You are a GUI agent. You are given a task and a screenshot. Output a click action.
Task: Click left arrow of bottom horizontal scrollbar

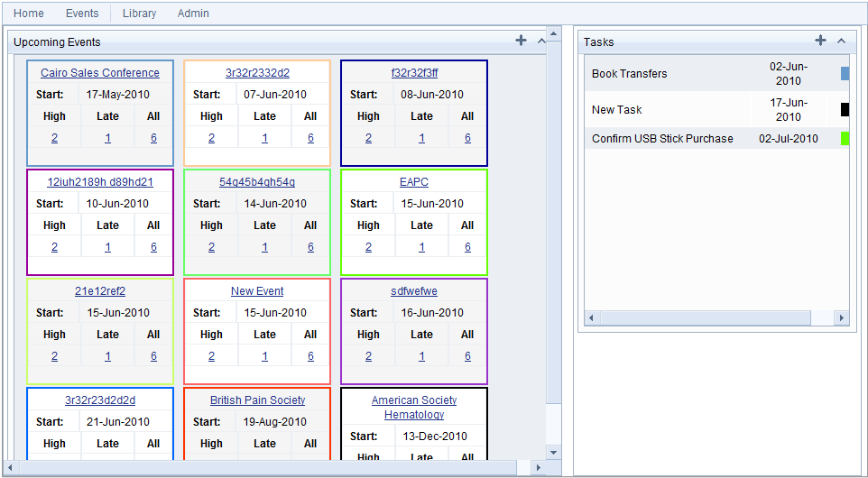[x=11, y=467]
